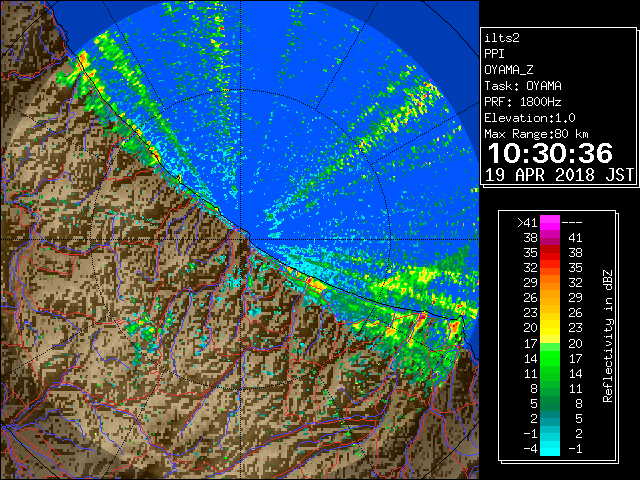Image resolution: width=640 pixels, height=480 pixels.
Task: Click the orange 29 to 32 legend swatch
Action: tap(550, 283)
